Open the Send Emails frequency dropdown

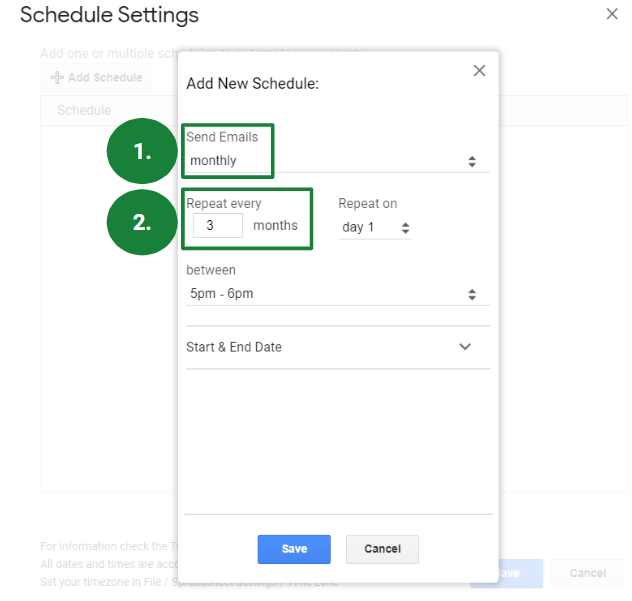[x=337, y=161]
